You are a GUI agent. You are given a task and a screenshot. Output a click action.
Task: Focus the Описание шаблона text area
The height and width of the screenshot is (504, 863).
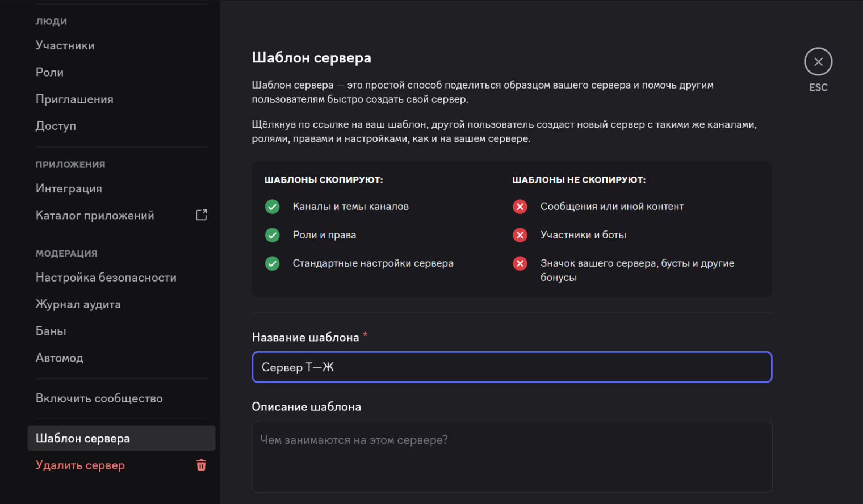coord(511,456)
